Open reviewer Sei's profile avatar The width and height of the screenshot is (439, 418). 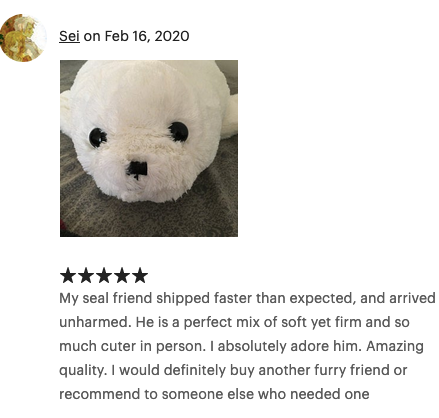coord(23,38)
